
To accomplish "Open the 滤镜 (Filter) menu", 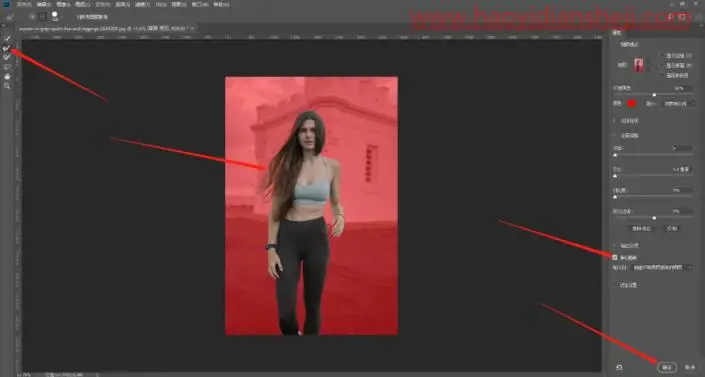I will (142, 4).
